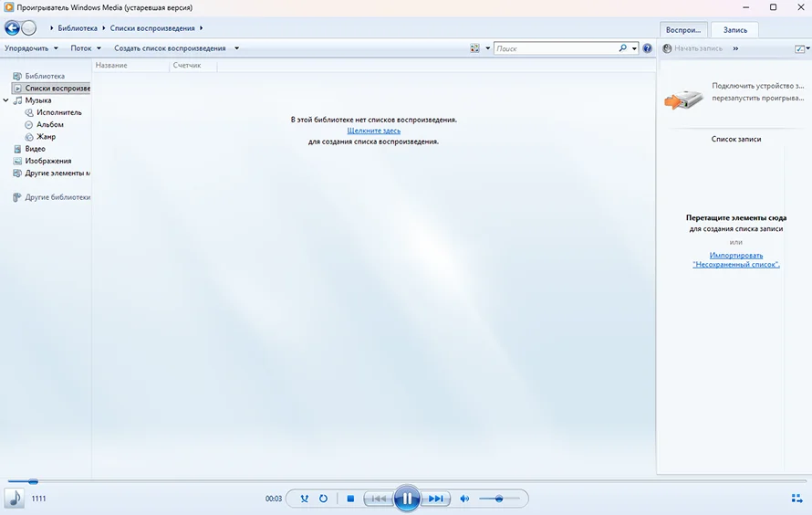Click the Список записи heading

[x=736, y=139]
